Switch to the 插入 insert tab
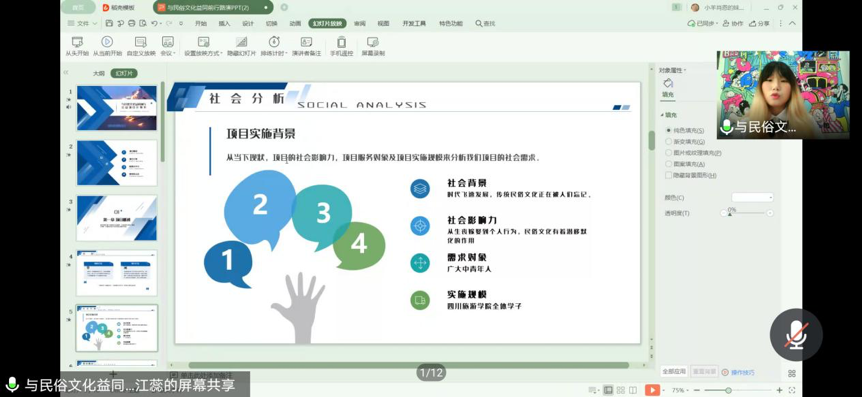862x397 pixels. point(224,23)
